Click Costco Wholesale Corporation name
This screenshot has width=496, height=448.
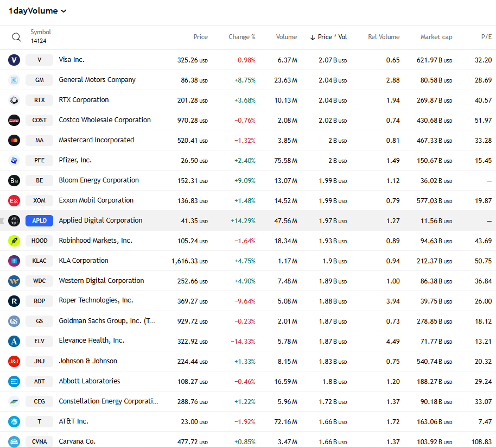pyautogui.click(x=105, y=120)
